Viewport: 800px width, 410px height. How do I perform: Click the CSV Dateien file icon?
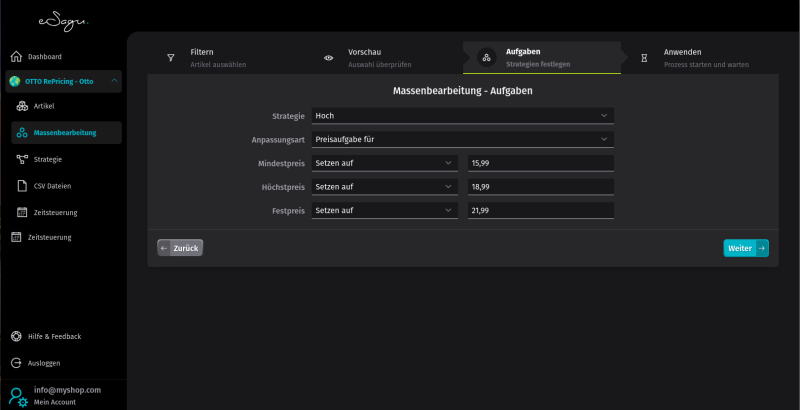click(23, 185)
